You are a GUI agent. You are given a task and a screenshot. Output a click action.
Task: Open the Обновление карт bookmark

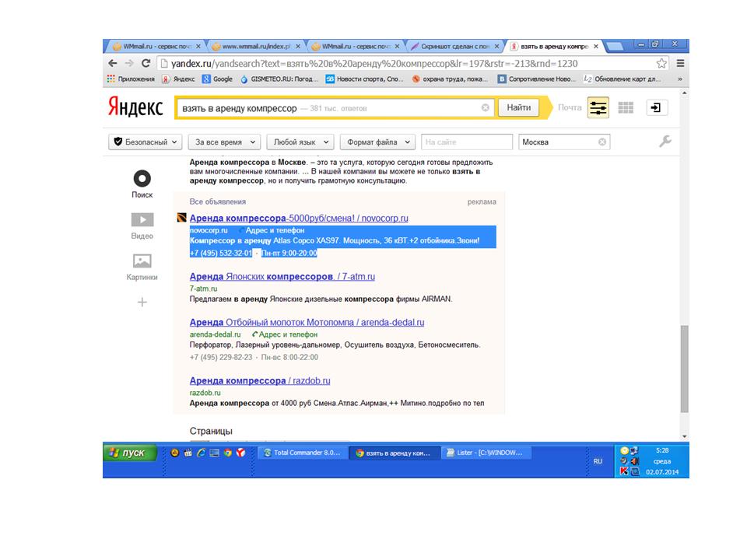click(x=622, y=79)
